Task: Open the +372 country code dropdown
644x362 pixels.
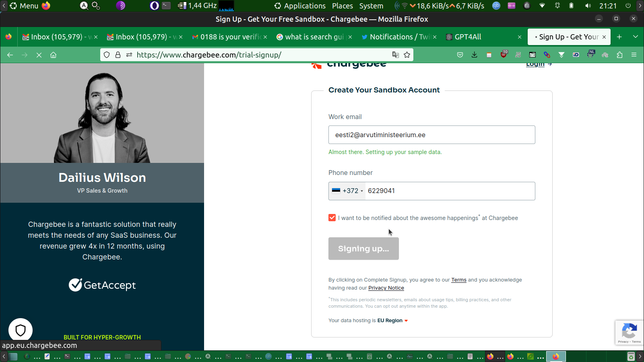Action: click(347, 191)
